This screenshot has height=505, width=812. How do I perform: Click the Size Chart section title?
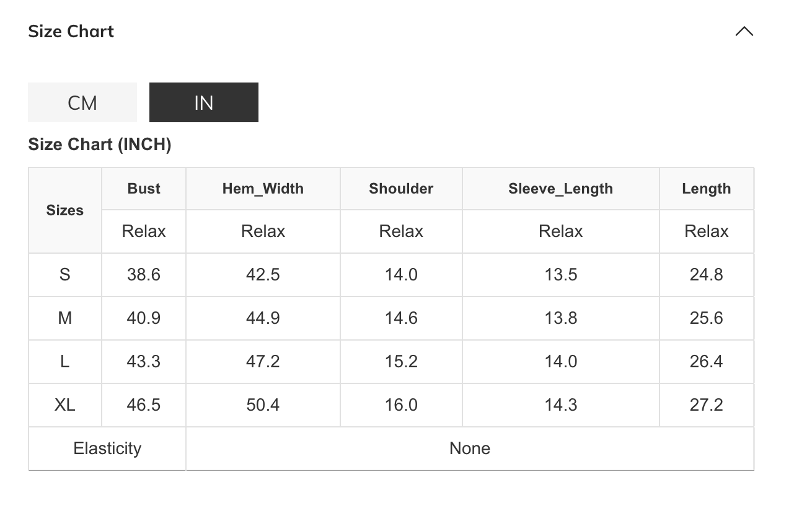[x=71, y=32]
